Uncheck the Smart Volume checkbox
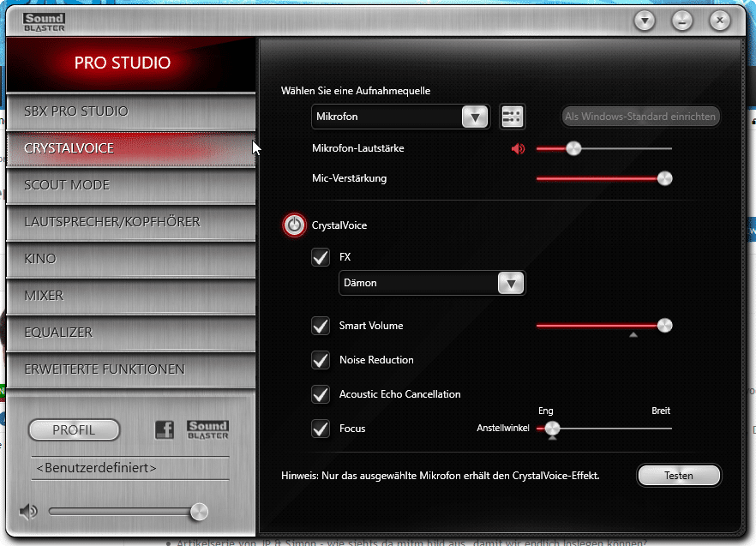The image size is (756, 546). (321, 326)
